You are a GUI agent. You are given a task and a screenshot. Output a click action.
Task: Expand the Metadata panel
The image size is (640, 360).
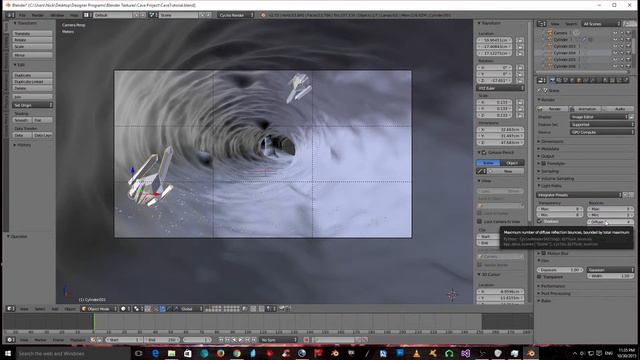549,149
